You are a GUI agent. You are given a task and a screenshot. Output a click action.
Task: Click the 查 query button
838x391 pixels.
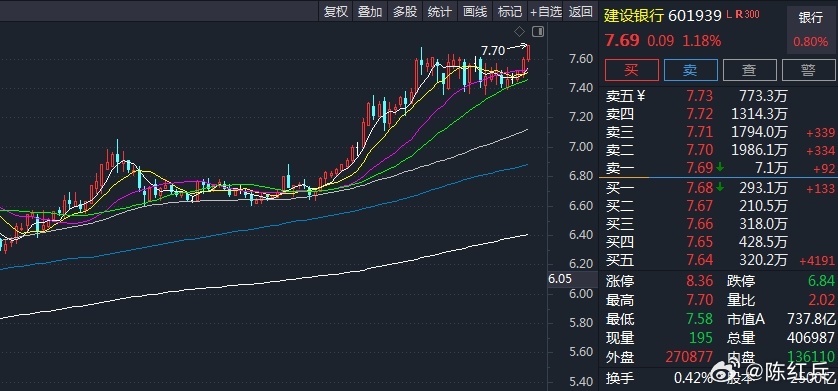click(x=749, y=70)
